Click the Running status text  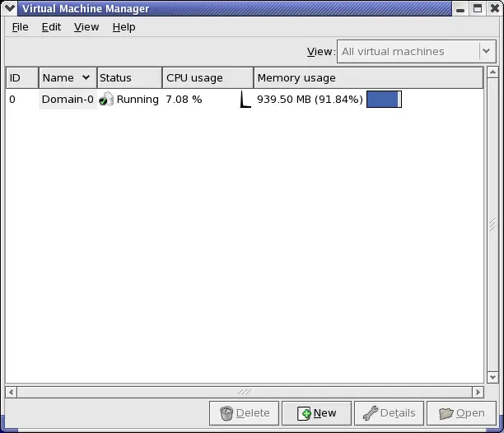point(138,100)
